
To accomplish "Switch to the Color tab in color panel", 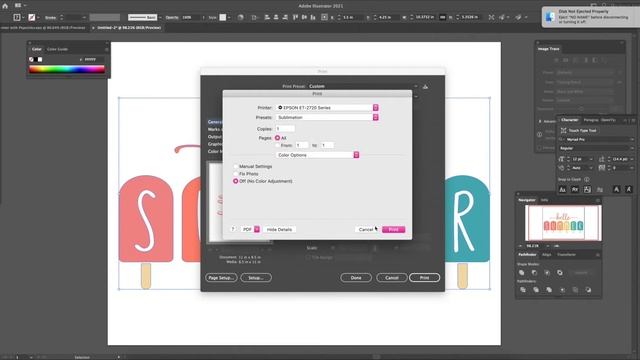I will pos(37,49).
